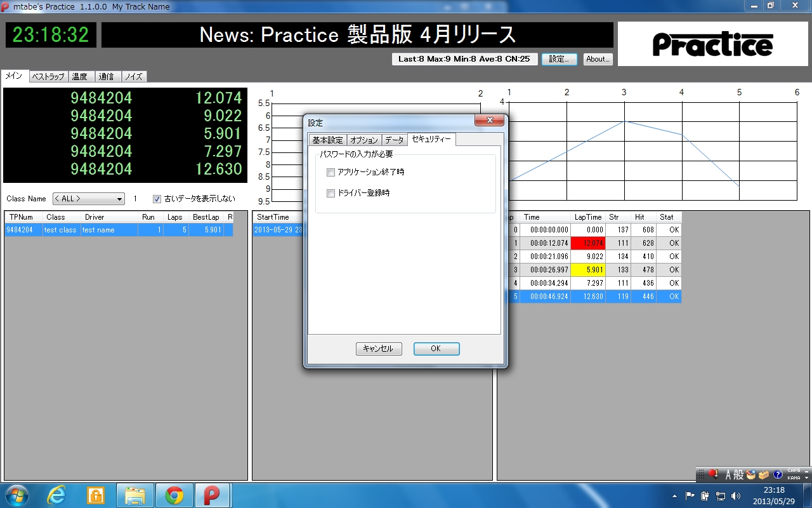Viewport: 812px width, 508px height.
Task: Uncheck 古いデータを表示しない option
Action: (156, 199)
